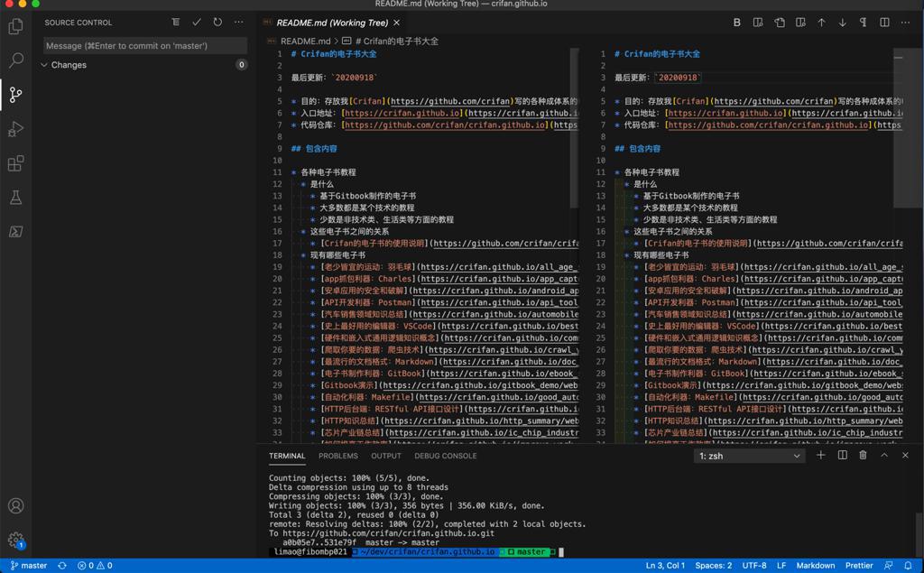
Task: Open the Extensions view icon
Action: click(x=15, y=163)
